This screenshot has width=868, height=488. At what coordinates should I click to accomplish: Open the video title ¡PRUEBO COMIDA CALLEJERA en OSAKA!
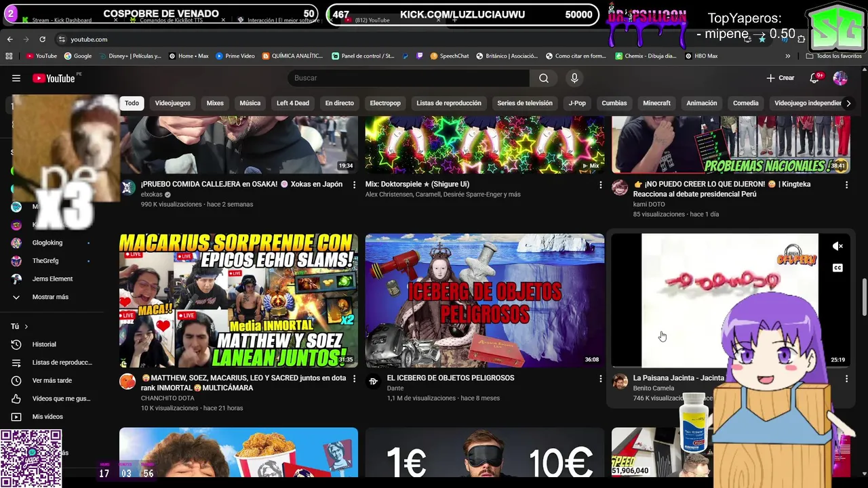click(x=241, y=184)
